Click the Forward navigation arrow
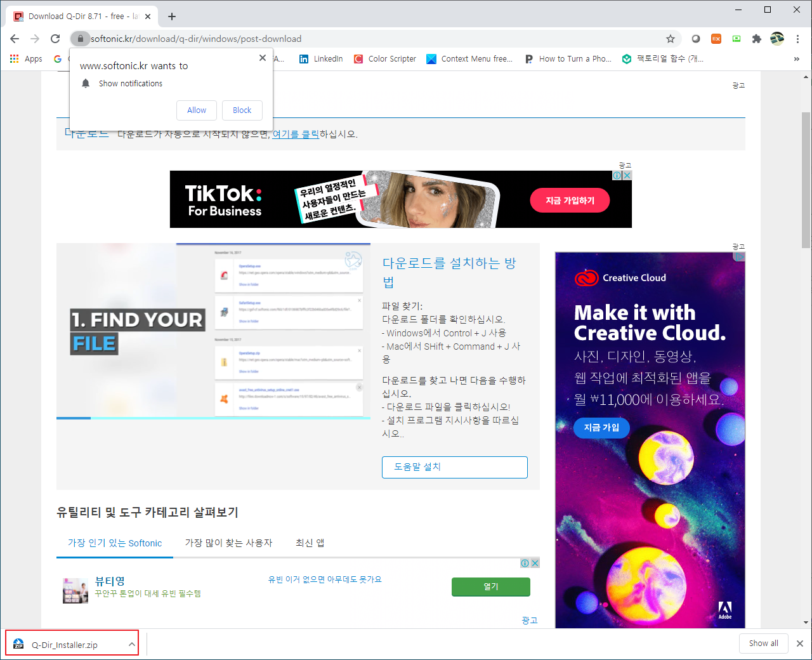Screen dimensions: 812x660 pos(35,39)
